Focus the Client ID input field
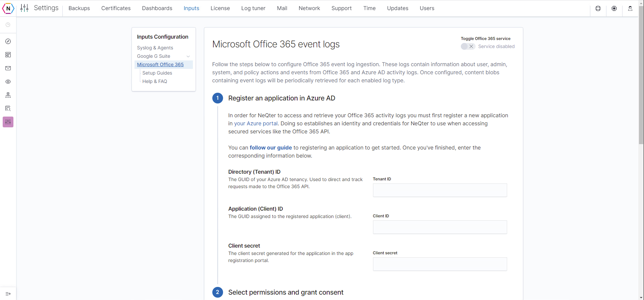644x300 pixels. [440, 227]
